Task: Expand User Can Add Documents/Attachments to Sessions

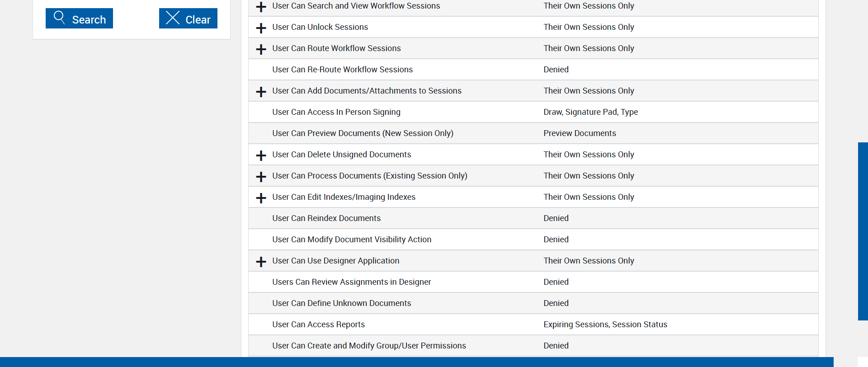Action: pos(261,92)
